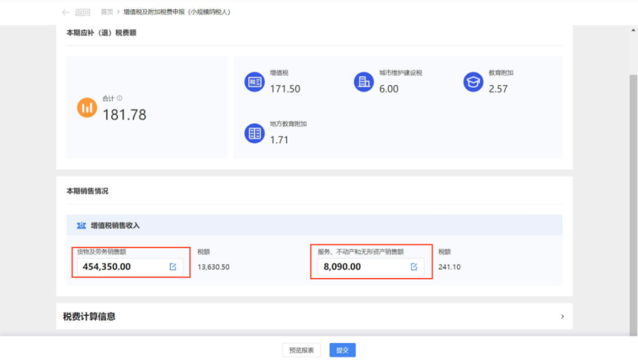Submit the form with 提交 button

(342, 350)
